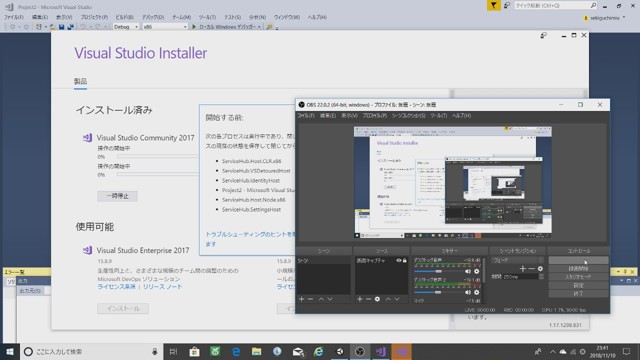Add a new scene in OBS Scenes panel
640x360 pixels.
302,299
